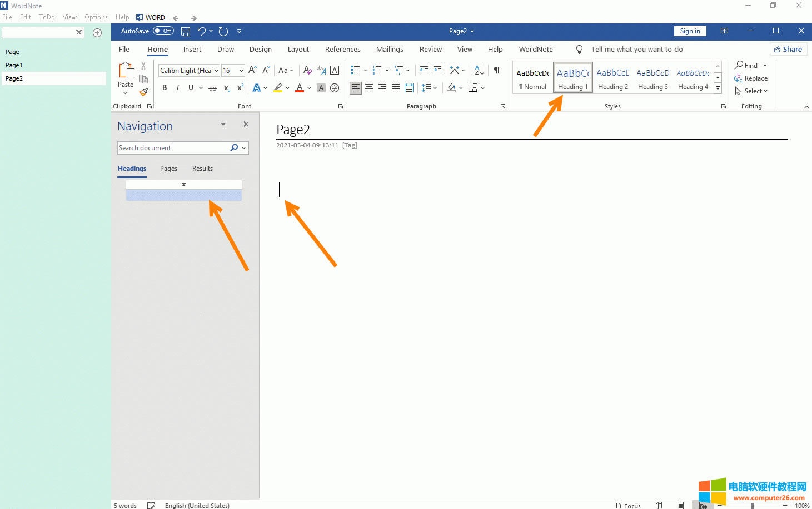This screenshot has height=509, width=812.
Task: Toggle the AutoSave switch
Action: 163,31
